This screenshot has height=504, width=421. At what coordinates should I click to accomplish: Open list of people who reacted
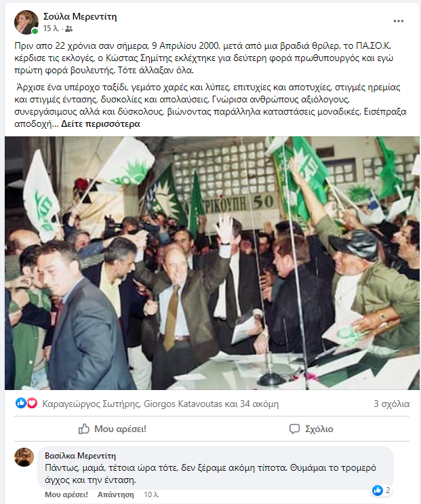(161, 404)
